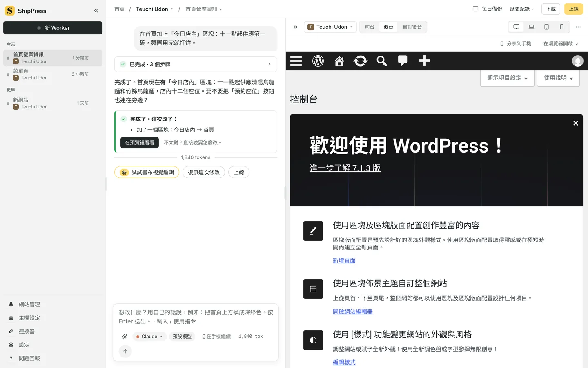Click the WordPress logo icon
Viewport: 588px width, 368px height.
318,61
